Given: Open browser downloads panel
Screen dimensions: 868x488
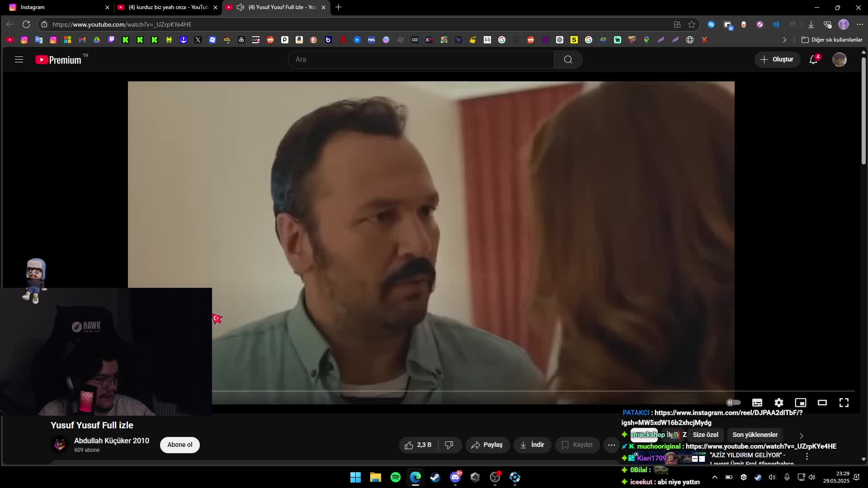Looking at the screenshot, I should coord(811,24).
